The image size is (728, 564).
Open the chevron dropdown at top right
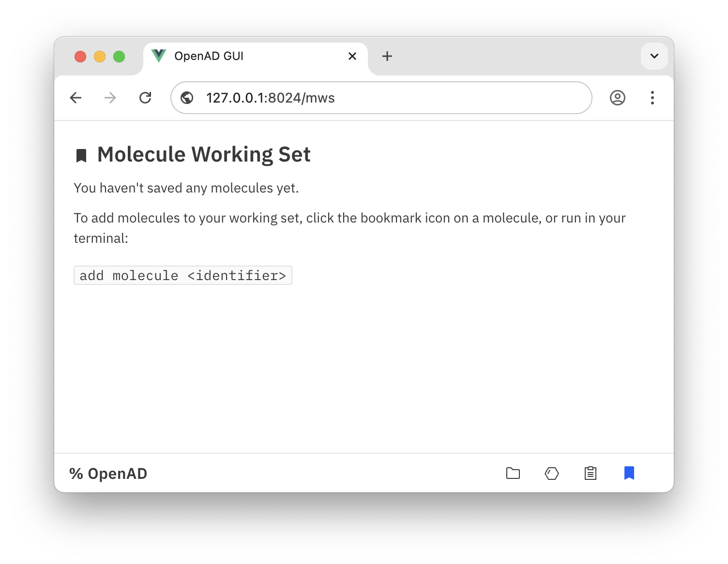click(654, 56)
